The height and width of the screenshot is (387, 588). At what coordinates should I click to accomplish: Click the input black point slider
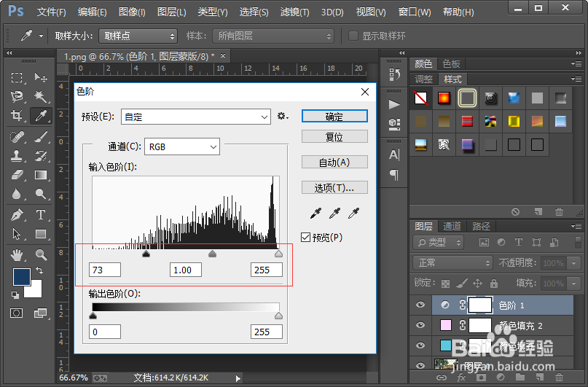click(x=146, y=254)
